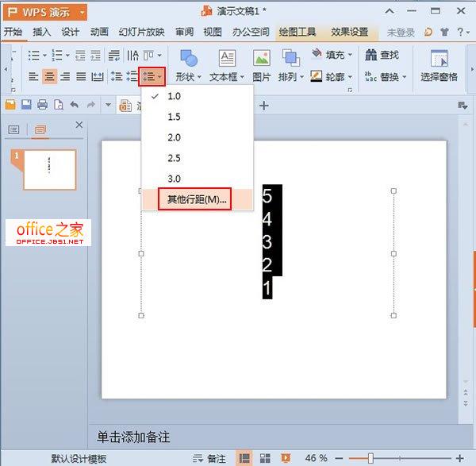Click 单击添加备注 notes field
This screenshot has height=466, width=476.
pyautogui.click(x=133, y=437)
